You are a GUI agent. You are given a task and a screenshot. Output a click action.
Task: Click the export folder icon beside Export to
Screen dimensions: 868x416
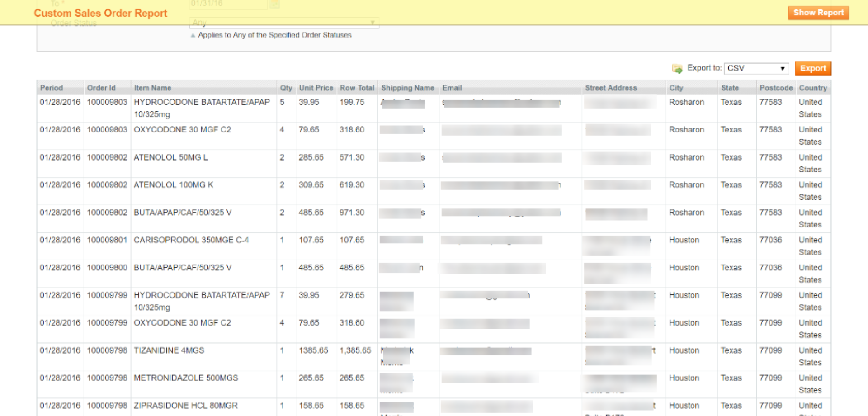(x=677, y=68)
